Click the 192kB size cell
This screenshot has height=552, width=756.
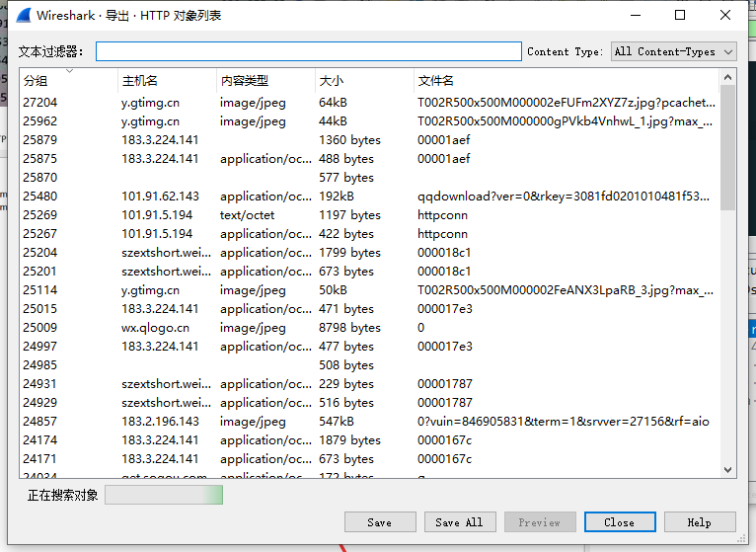coord(337,197)
